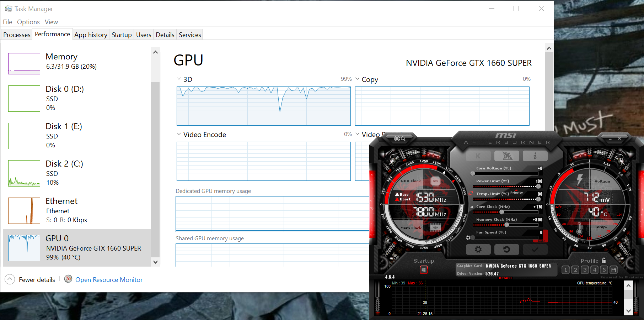644x320 pixels.
Task: Click the MEM chip icon on the clock gauge
Action: tap(435, 227)
